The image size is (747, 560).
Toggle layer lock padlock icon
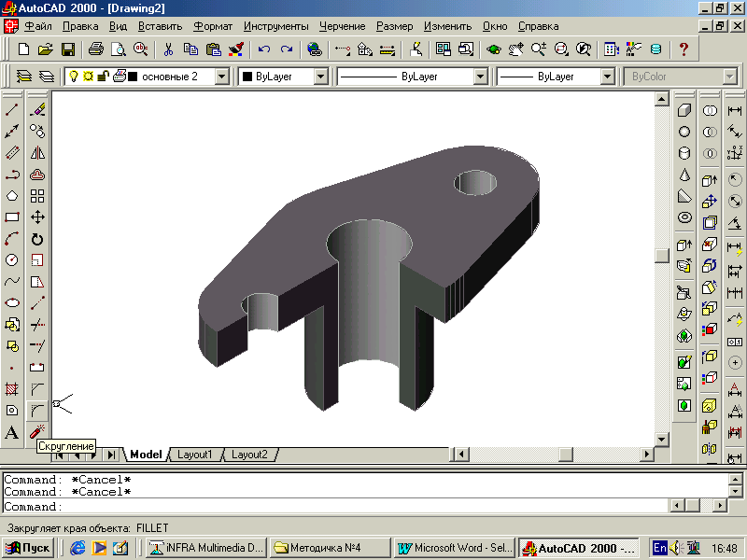103,77
